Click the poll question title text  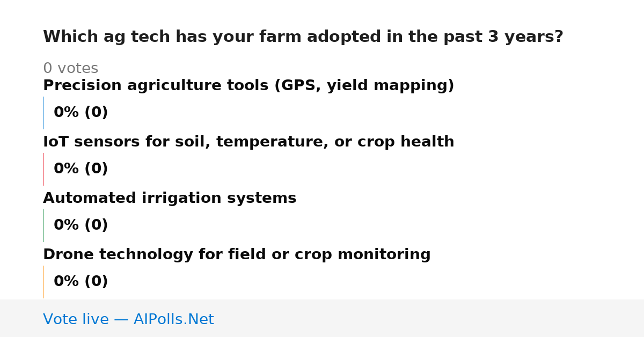pyautogui.click(x=303, y=37)
